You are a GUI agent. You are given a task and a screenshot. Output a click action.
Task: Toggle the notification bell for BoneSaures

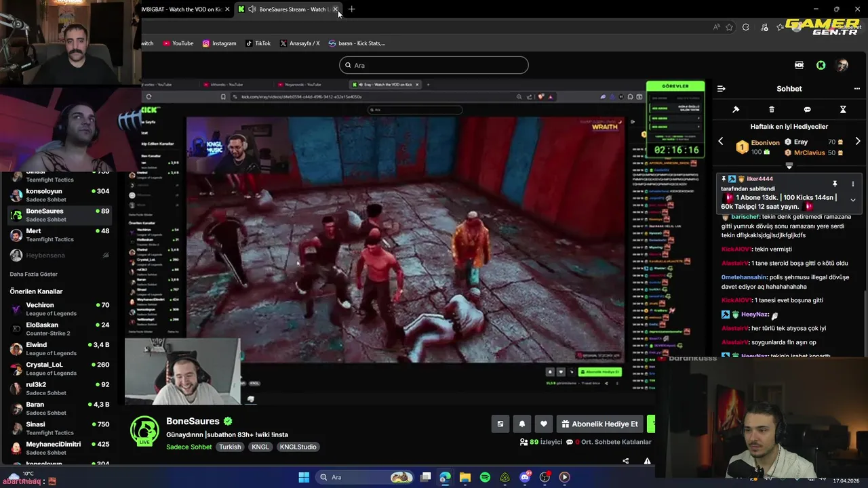click(522, 424)
